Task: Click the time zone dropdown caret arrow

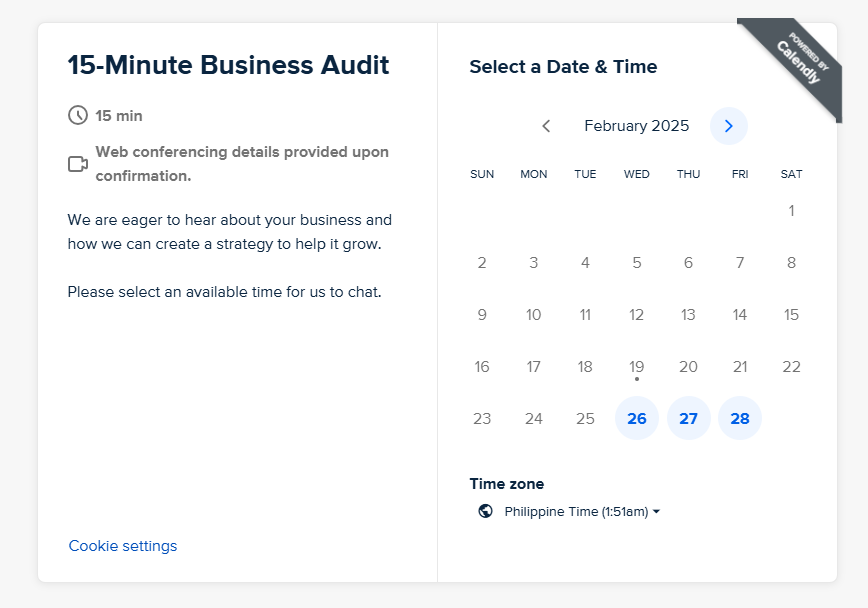Action: pos(656,512)
